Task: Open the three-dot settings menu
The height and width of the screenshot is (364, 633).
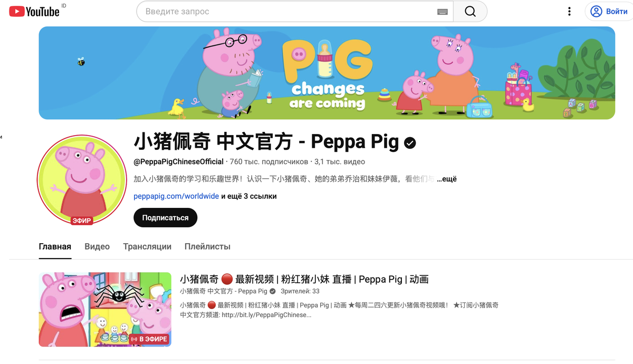Action: [569, 12]
